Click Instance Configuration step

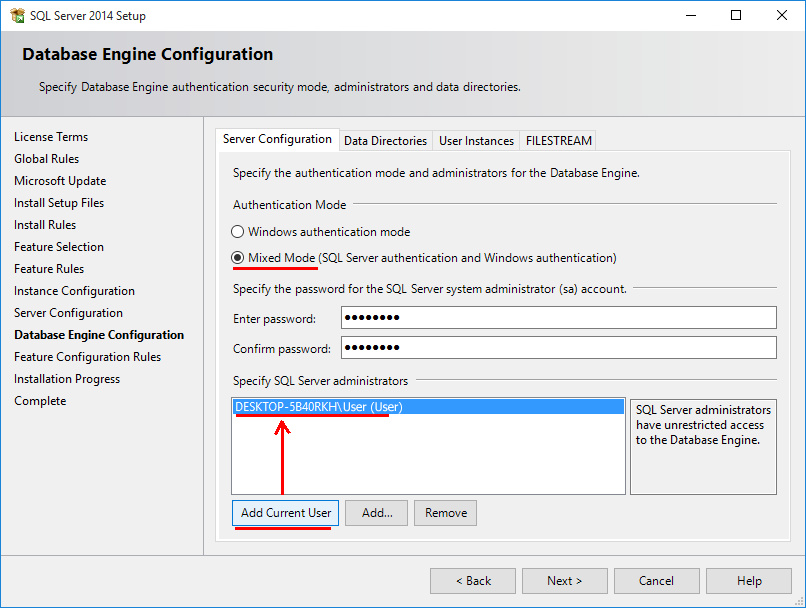pos(75,291)
